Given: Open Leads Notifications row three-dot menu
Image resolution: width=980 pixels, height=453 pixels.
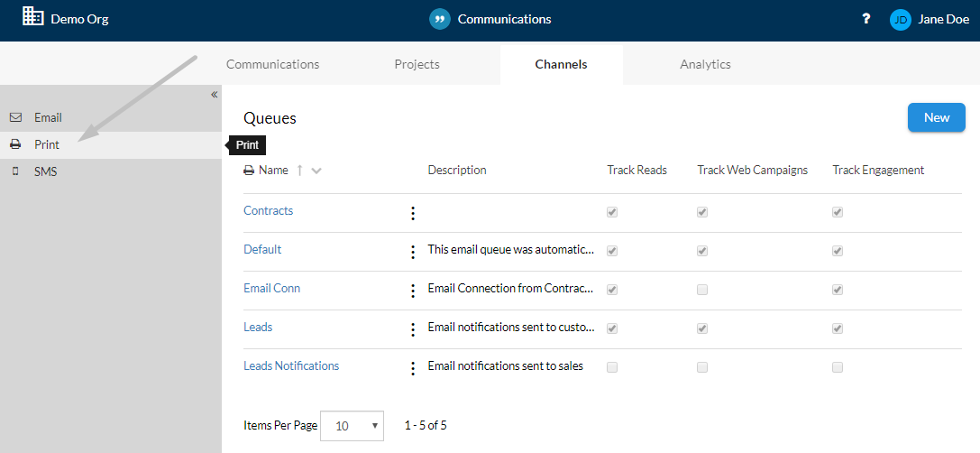Looking at the screenshot, I should 413,368.
